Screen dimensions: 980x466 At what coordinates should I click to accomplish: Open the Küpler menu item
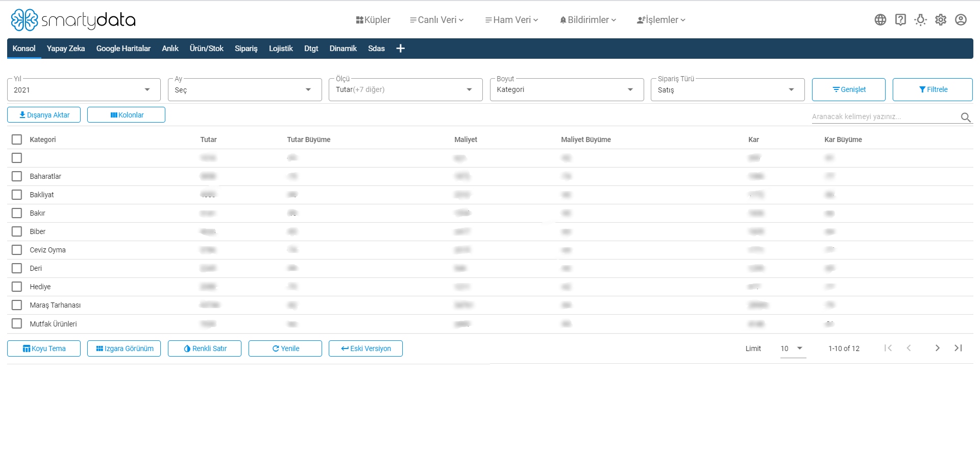(x=373, y=20)
